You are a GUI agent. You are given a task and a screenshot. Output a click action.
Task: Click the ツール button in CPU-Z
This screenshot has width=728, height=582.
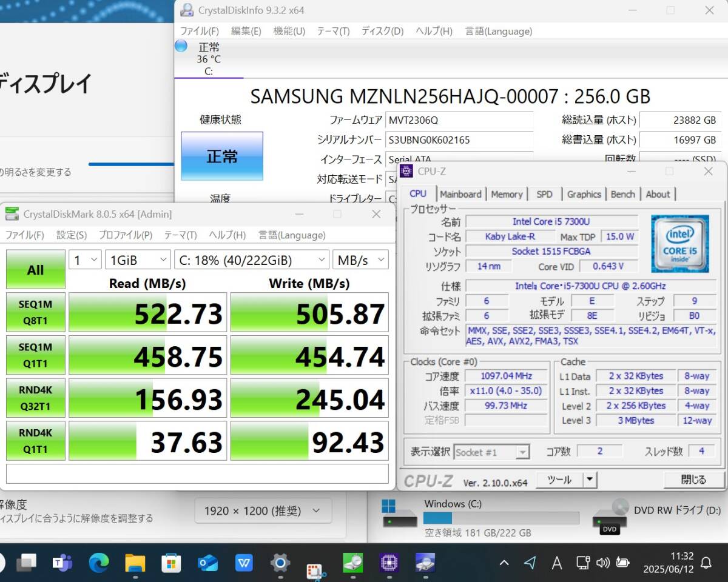click(x=559, y=480)
